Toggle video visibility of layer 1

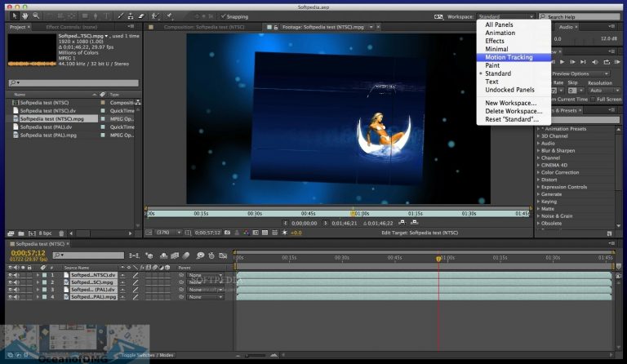10,275
